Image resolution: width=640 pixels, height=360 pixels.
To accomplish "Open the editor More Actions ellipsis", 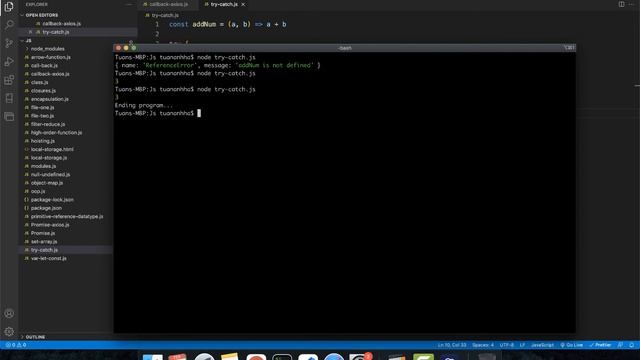I will pyautogui.click(x=631, y=4).
